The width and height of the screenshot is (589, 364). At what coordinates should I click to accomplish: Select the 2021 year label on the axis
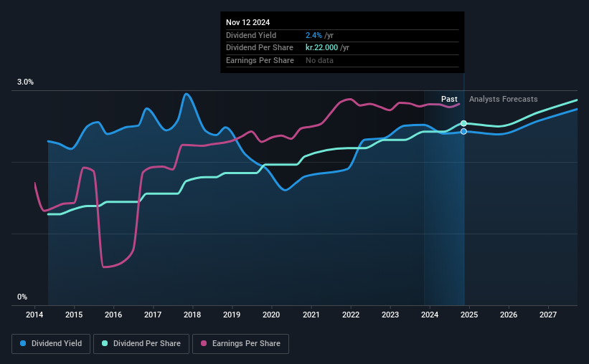311,315
